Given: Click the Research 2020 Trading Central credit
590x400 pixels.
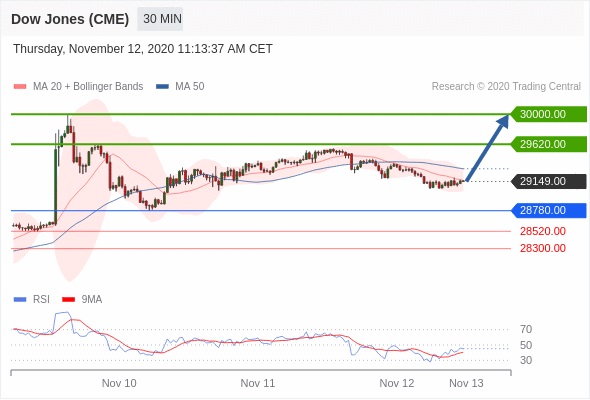Looking at the screenshot, I should click(506, 87).
